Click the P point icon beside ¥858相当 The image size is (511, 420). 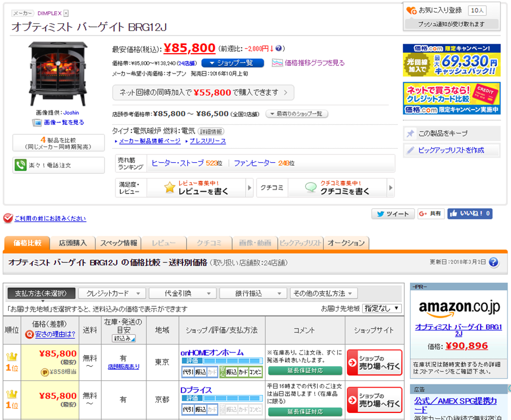tap(45, 372)
